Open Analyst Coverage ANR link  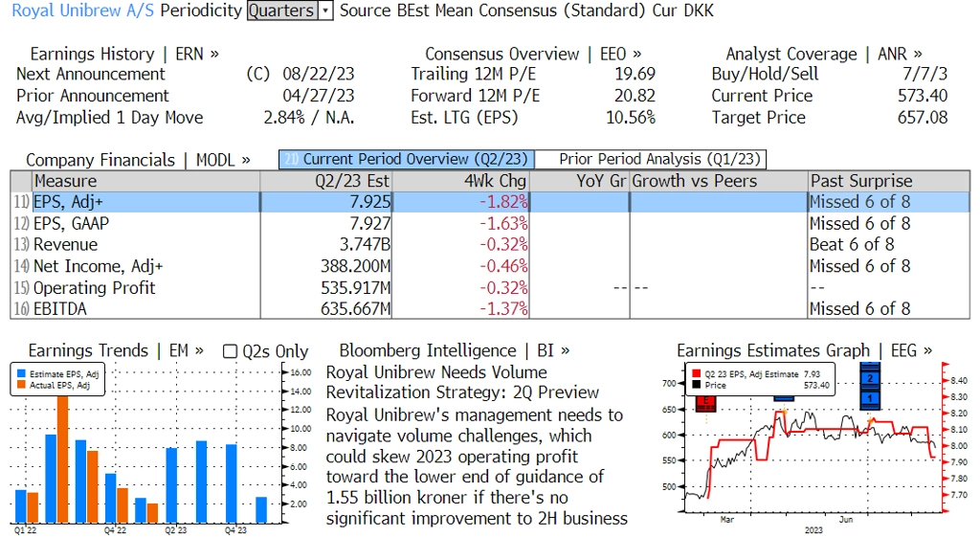click(824, 54)
